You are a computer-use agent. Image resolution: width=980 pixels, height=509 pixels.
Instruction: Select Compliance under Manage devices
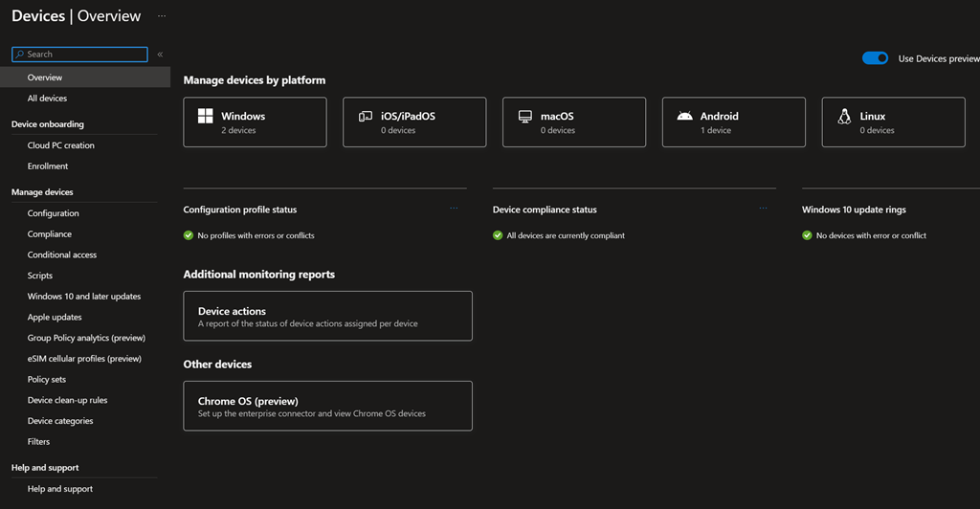(50, 234)
